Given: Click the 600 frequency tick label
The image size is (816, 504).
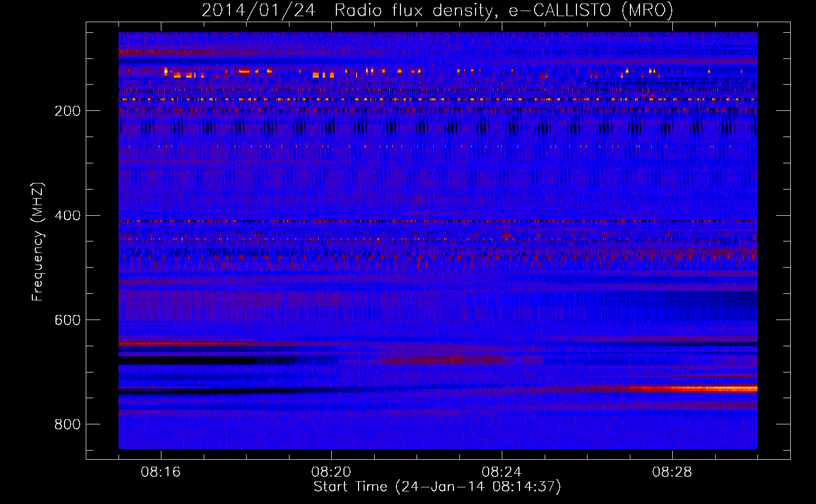Looking at the screenshot, I should click(x=68, y=320).
